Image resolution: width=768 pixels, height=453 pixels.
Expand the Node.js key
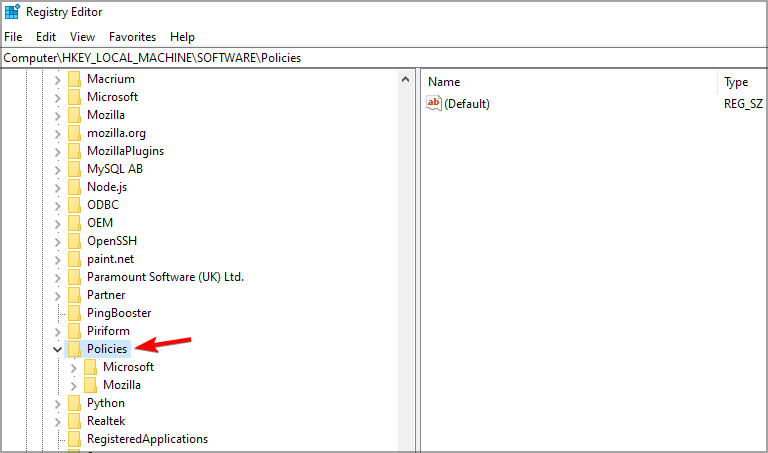click(x=57, y=188)
